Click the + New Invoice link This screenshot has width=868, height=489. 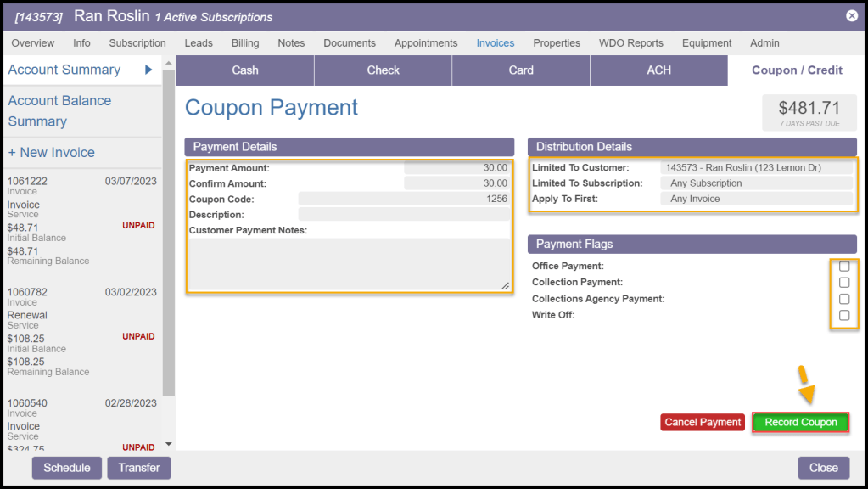tap(51, 153)
